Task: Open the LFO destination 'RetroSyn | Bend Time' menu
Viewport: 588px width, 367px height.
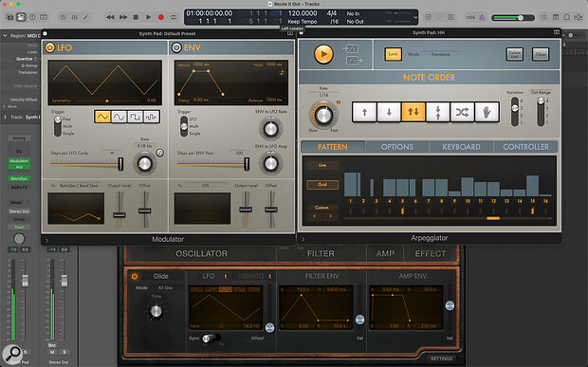Action: pos(79,186)
